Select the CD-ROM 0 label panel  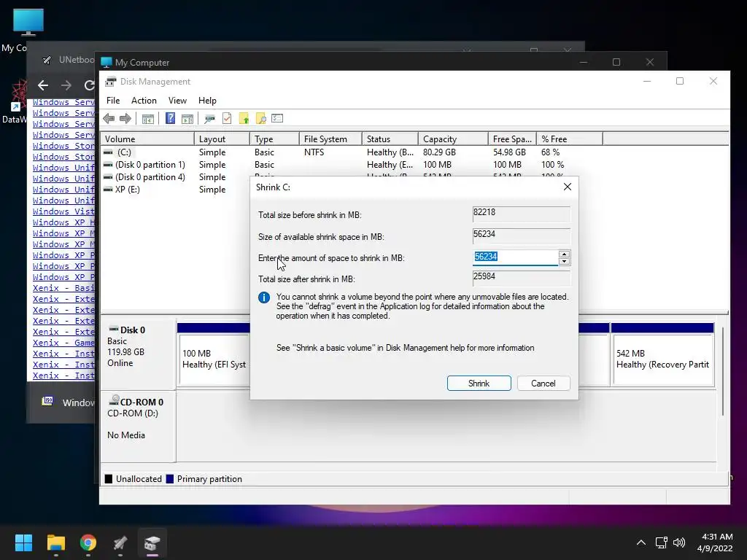click(138, 426)
